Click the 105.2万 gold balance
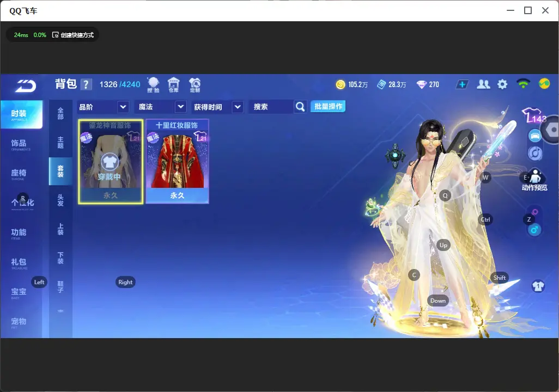 [x=358, y=84]
